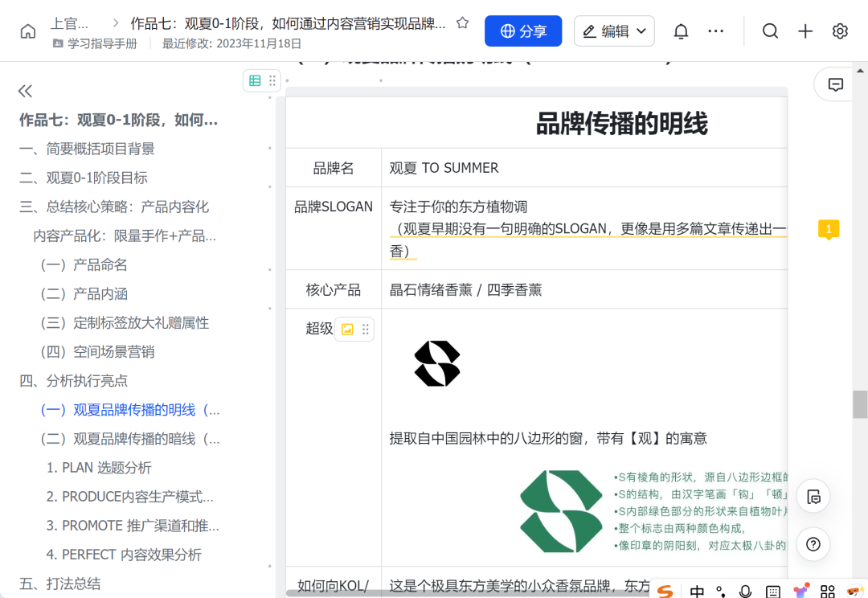Open the help question-mark icon
Screen dimensions: 868x598
(813, 544)
